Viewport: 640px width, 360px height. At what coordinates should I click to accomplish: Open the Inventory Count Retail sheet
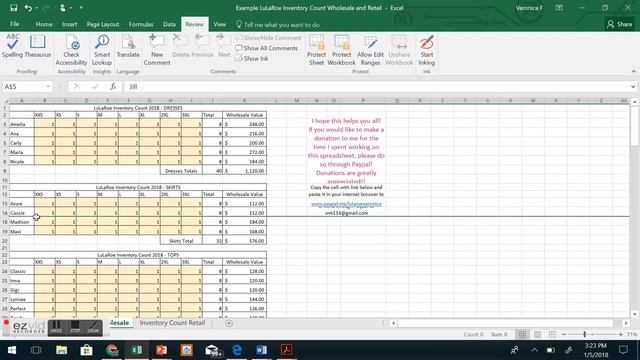pyautogui.click(x=172, y=323)
